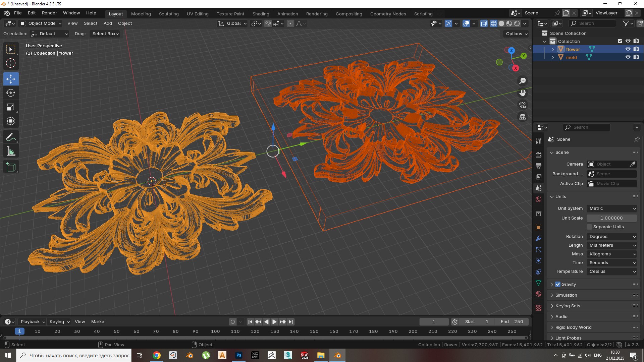644x362 pixels.
Task: Open the World properties tab
Action: [x=538, y=199]
